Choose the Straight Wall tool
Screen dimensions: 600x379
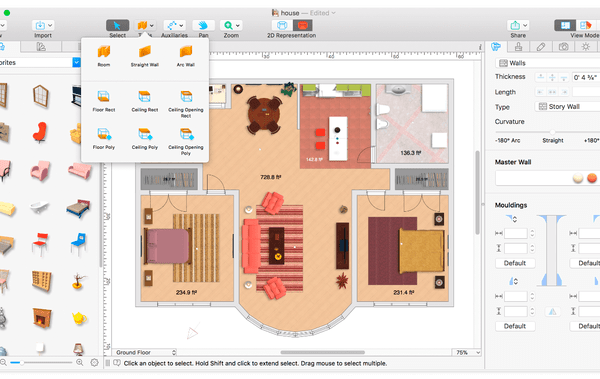(145, 56)
